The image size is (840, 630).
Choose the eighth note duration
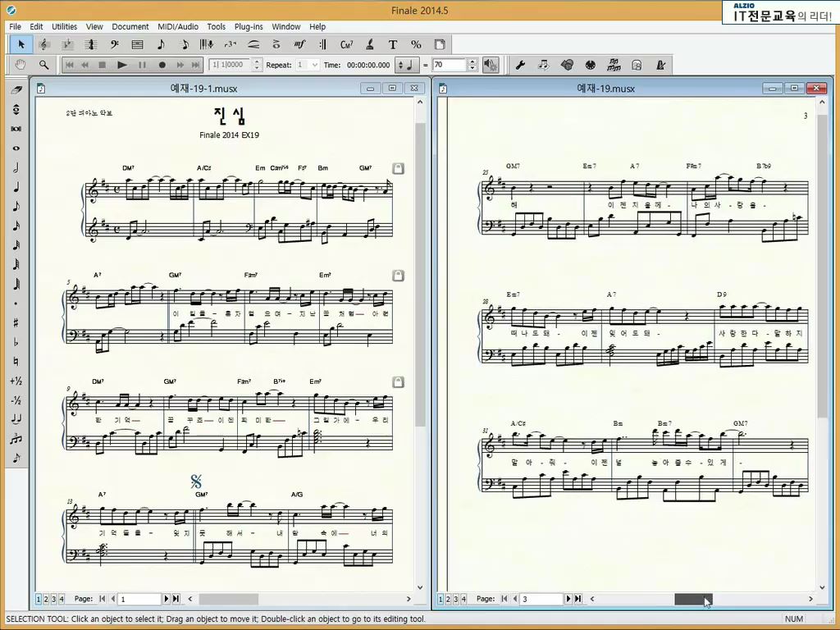pyautogui.click(x=16, y=206)
